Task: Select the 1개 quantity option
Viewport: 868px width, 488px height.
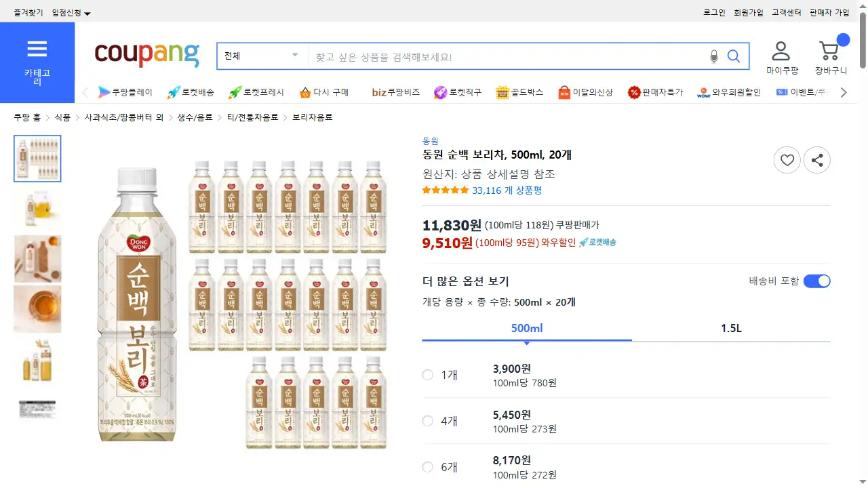Action: tap(427, 375)
